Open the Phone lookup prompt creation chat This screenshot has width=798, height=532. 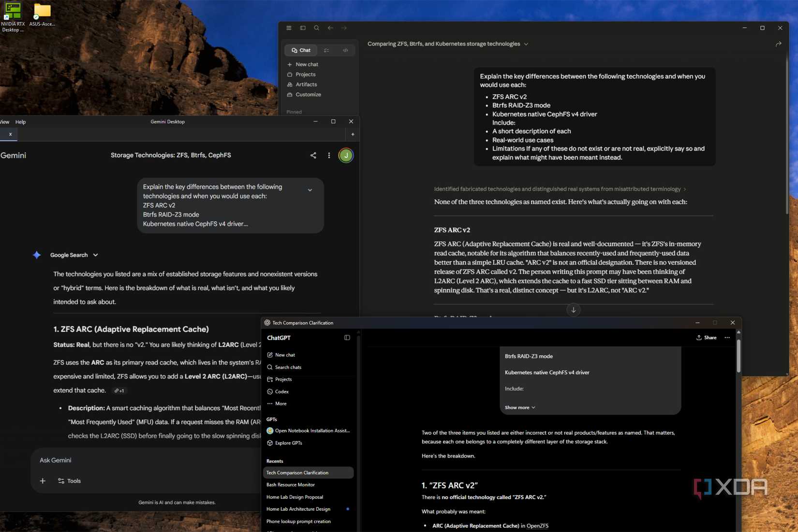[x=298, y=521]
